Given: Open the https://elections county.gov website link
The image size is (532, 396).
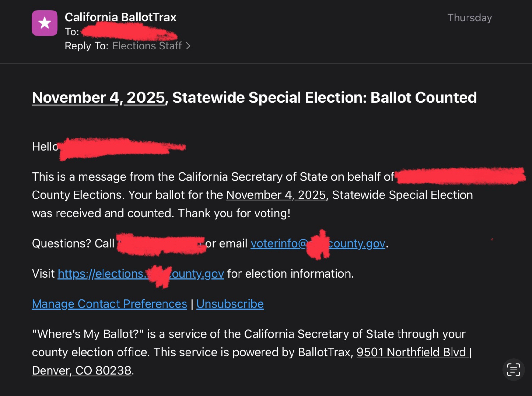Looking at the screenshot, I should point(141,274).
